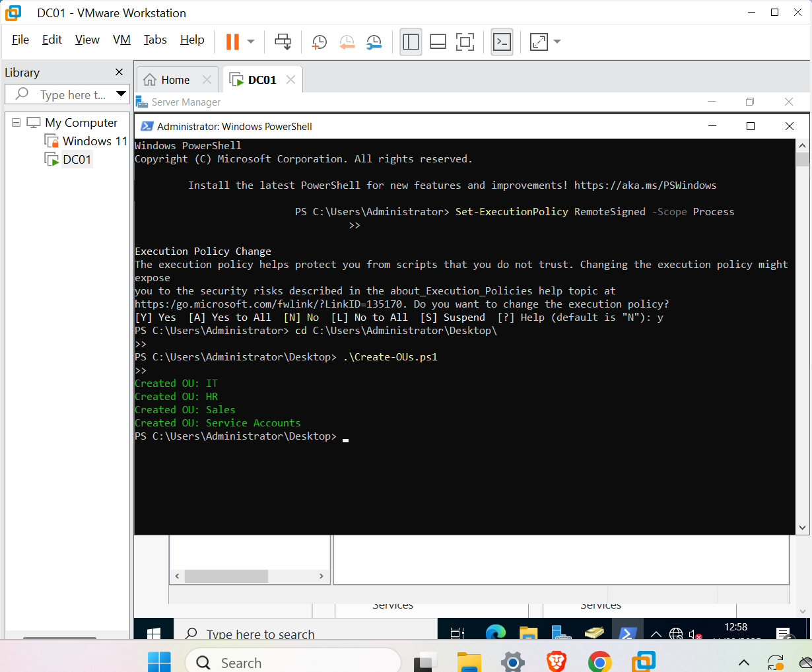Click the Brave browser taskbar icon
Image resolution: width=812 pixels, height=672 pixels.
pos(557,661)
